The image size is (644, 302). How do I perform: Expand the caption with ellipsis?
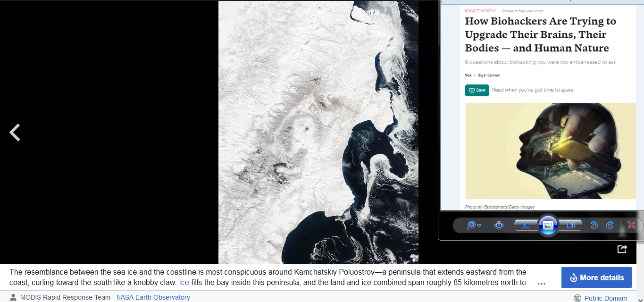[541, 284]
